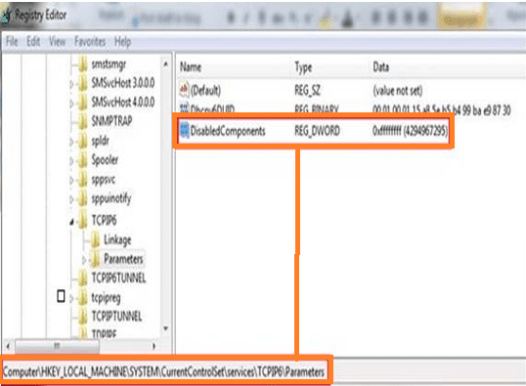This screenshot has height=386, width=526.
Task: Select the sppuinotify folder icon
Action: [83, 199]
